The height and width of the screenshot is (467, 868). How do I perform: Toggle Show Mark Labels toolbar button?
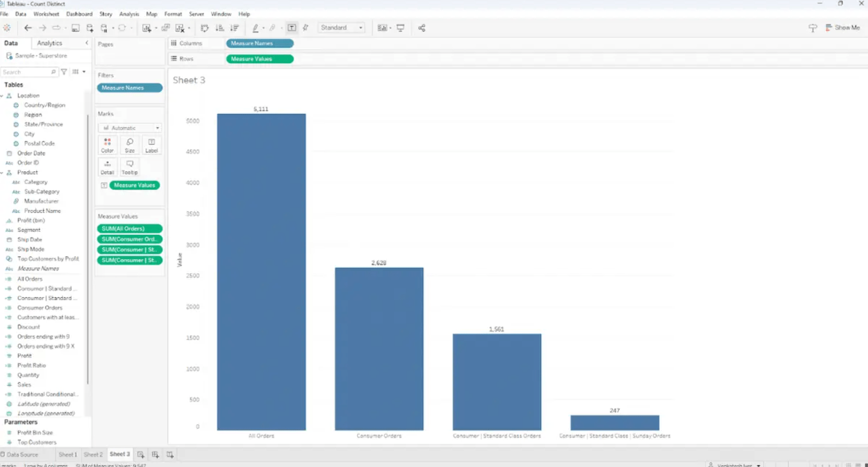[x=292, y=28]
